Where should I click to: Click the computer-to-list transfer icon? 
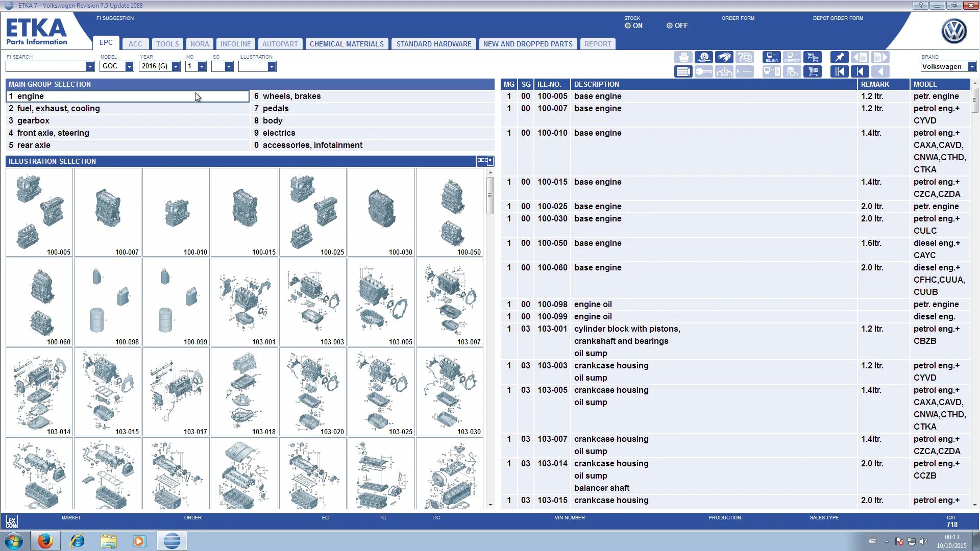point(772,71)
